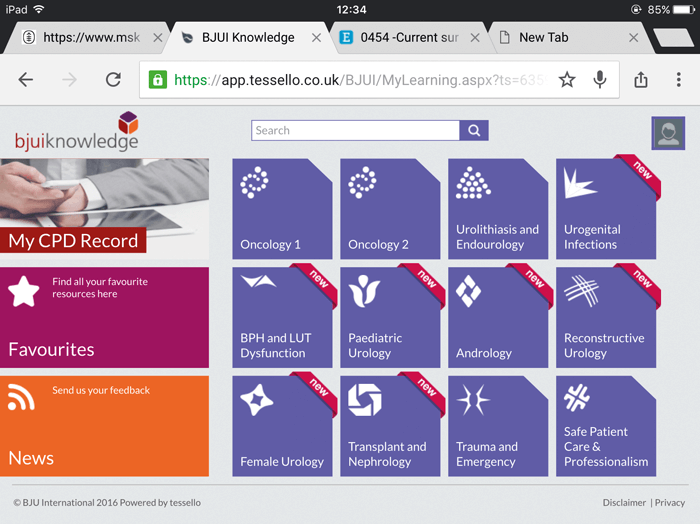The height and width of the screenshot is (524, 700).
Task: Open the Favourites panel
Action: pos(104,317)
